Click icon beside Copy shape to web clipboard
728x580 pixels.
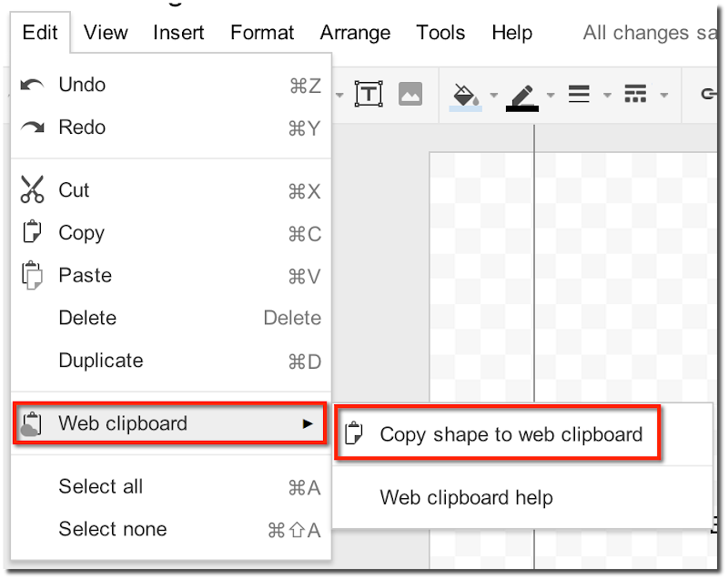click(354, 432)
